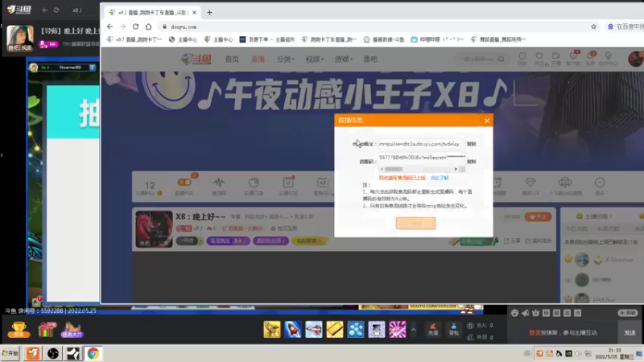Expand the 分类 dropdown menu
This screenshot has width=644, height=362.
coord(286,59)
